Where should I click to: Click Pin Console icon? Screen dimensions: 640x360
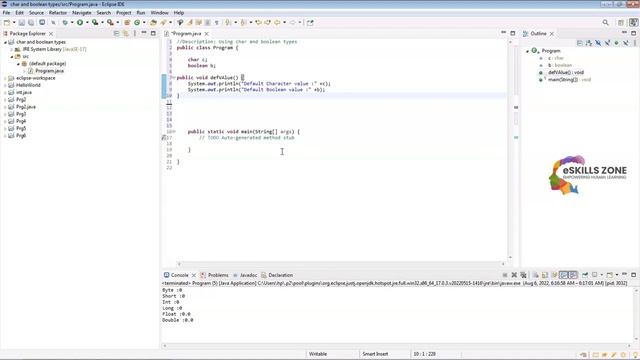click(585, 275)
